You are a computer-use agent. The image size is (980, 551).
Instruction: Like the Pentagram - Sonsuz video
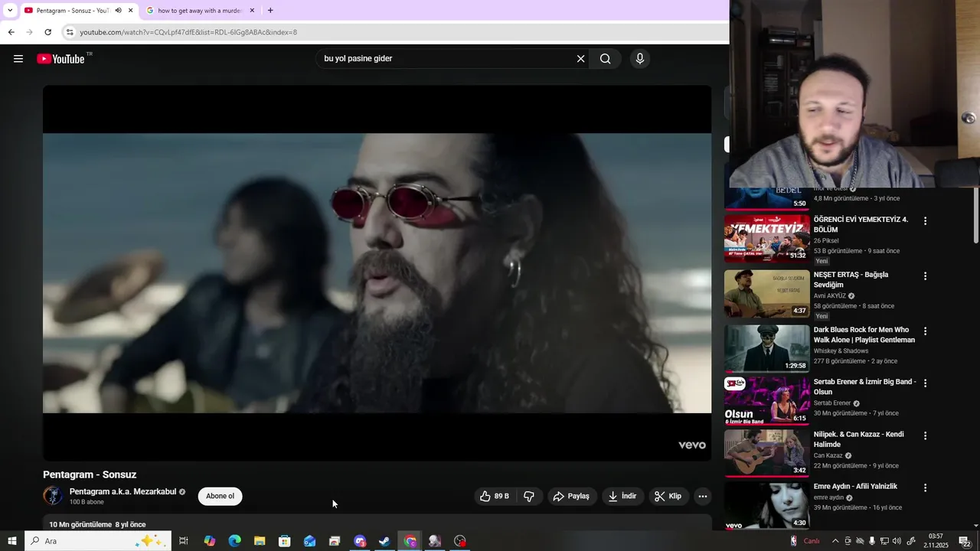point(494,497)
